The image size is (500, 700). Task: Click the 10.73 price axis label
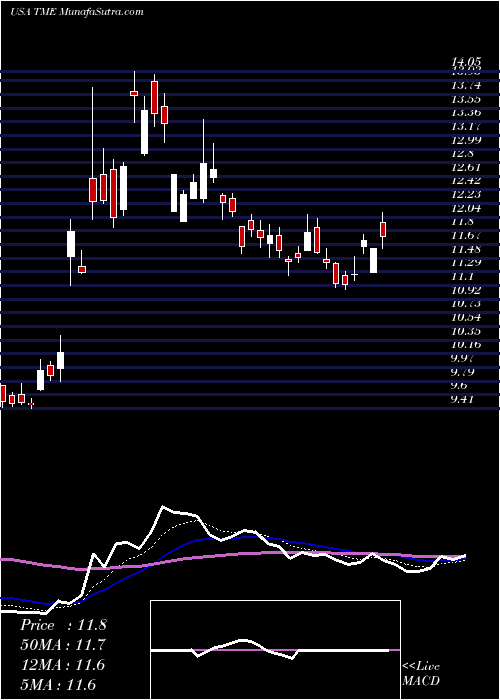(x=466, y=304)
